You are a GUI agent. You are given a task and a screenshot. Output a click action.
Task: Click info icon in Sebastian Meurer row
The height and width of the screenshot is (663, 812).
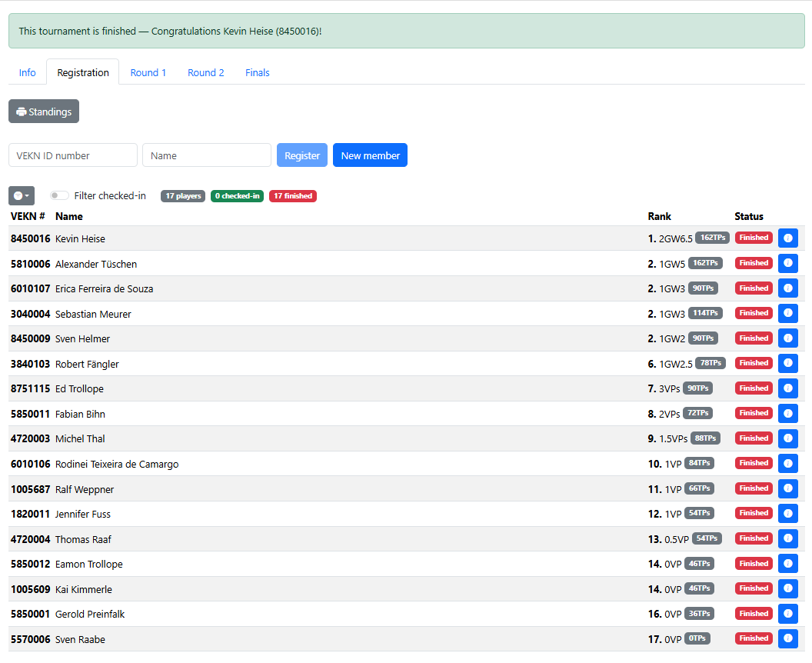[x=787, y=313]
